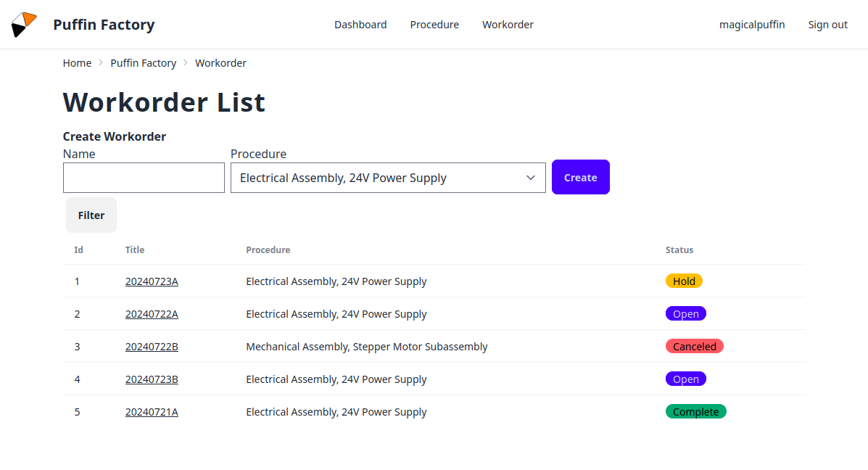Navigate to the Procedure page from the navbar
Screen dimensions: 868x470
point(434,24)
